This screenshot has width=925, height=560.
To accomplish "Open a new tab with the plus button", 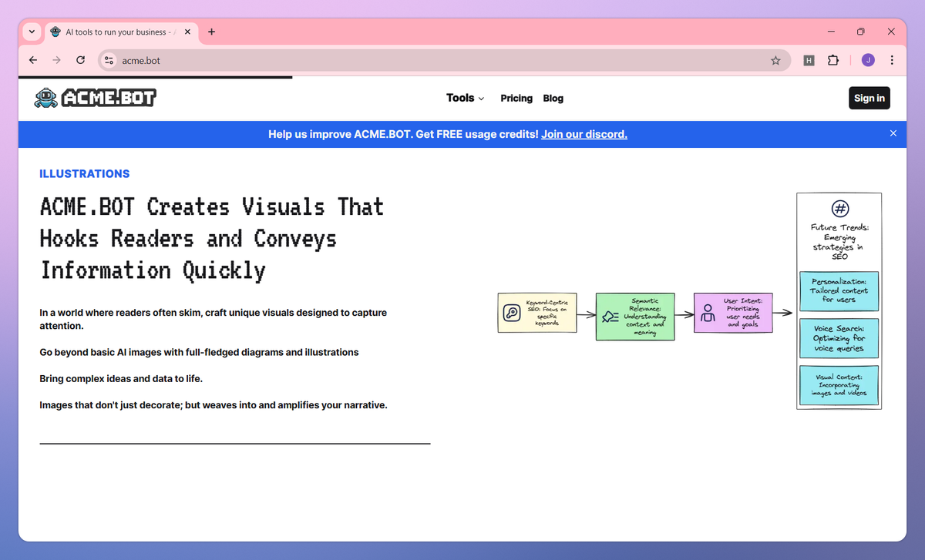I will click(x=211, y=32).
